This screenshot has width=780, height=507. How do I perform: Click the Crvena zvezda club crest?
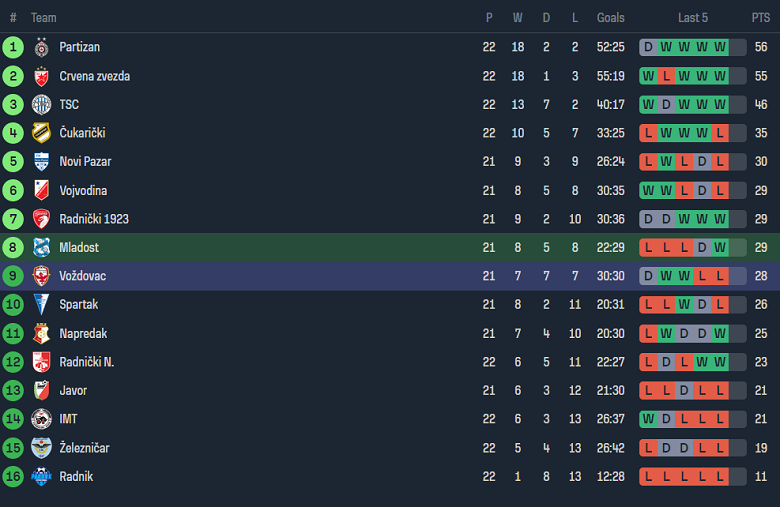41,76
